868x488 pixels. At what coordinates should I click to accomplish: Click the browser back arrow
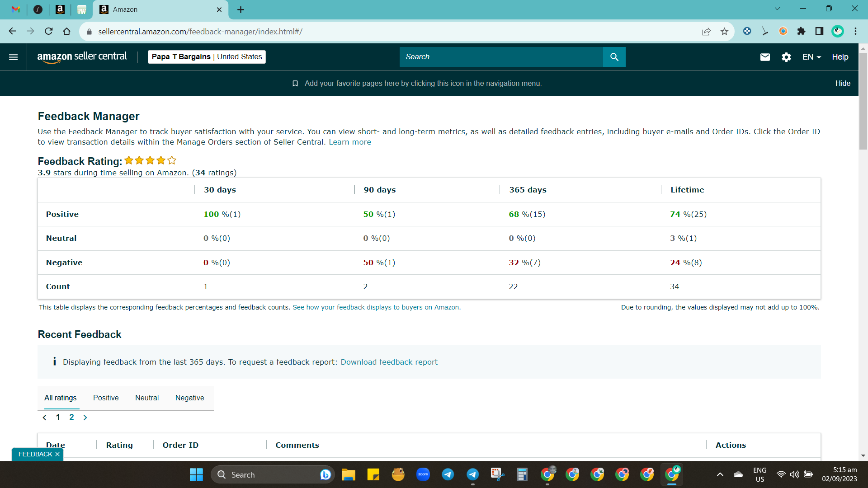[12, 31]
